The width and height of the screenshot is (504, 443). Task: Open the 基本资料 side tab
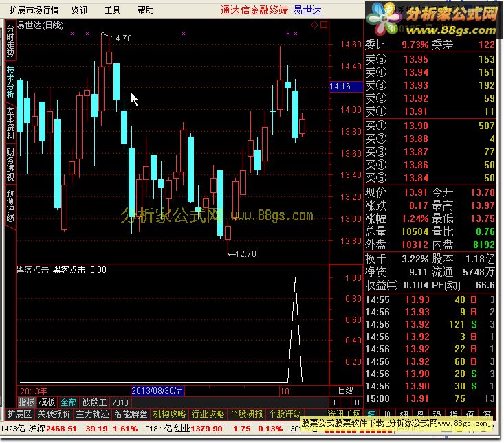(10, 123)
